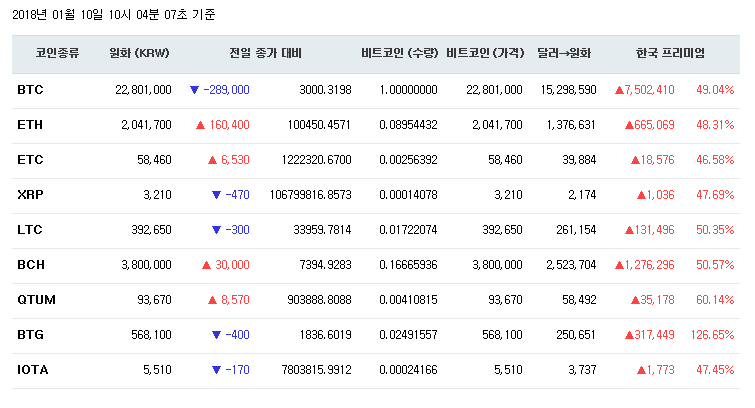Select the 한국 프리미엄 column header
755x408 pixels.
tap(670, 53)
